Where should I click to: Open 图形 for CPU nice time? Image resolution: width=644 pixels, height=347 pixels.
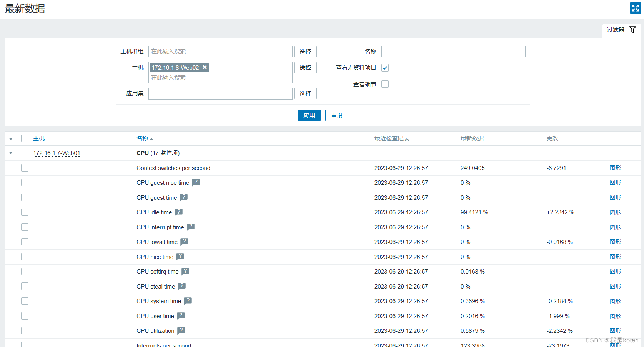click(615, 257)
